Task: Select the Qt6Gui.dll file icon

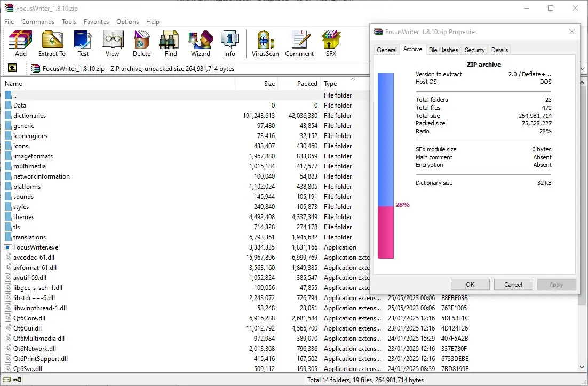Action: pos(8,328)
